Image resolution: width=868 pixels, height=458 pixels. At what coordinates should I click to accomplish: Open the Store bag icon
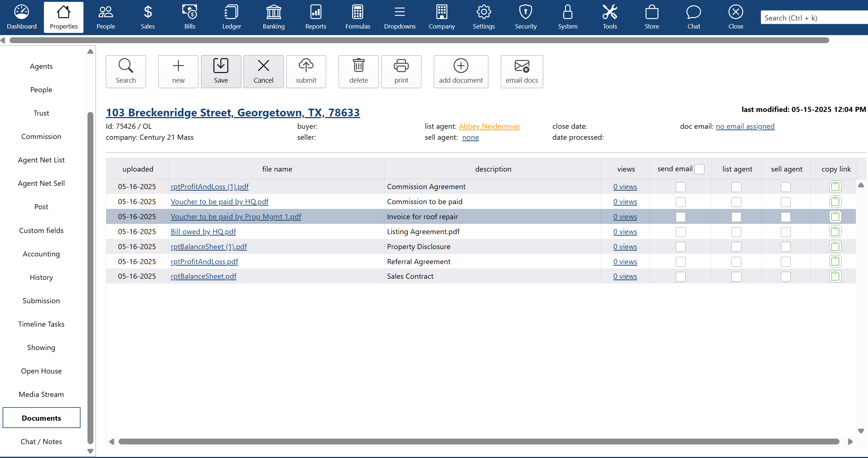click(652, 17)
